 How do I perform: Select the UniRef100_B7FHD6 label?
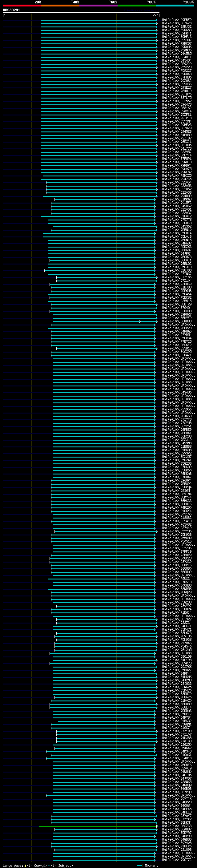click(x=176, y=78)
